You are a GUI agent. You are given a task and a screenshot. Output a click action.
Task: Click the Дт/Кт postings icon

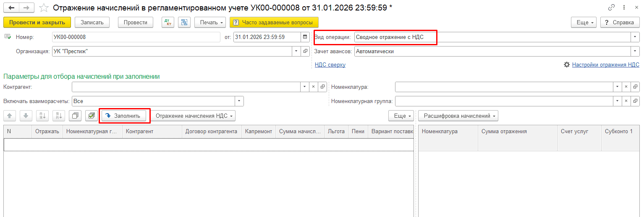click(168, 22)
